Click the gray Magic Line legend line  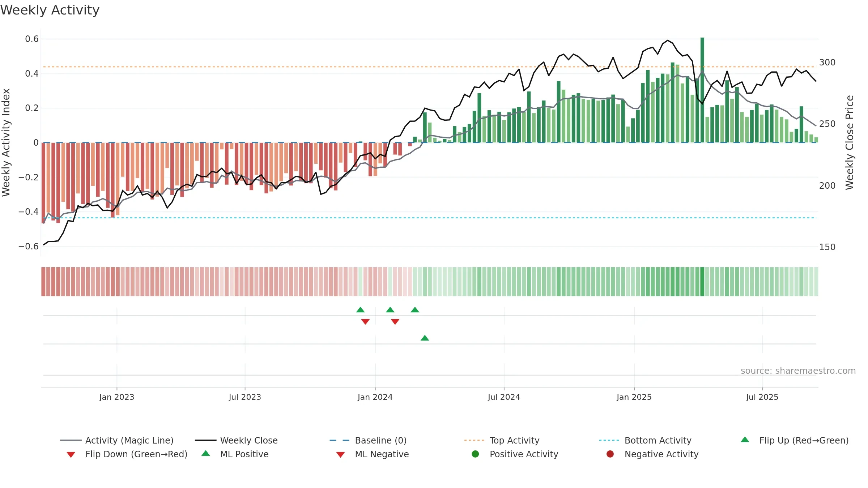[71, 440]
